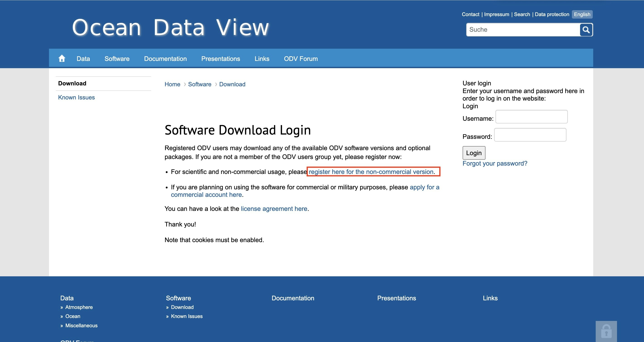Click the home icon in navigation bar
Image resolution: width=644 pixels, height=342 pixels.
click(62, 58)
